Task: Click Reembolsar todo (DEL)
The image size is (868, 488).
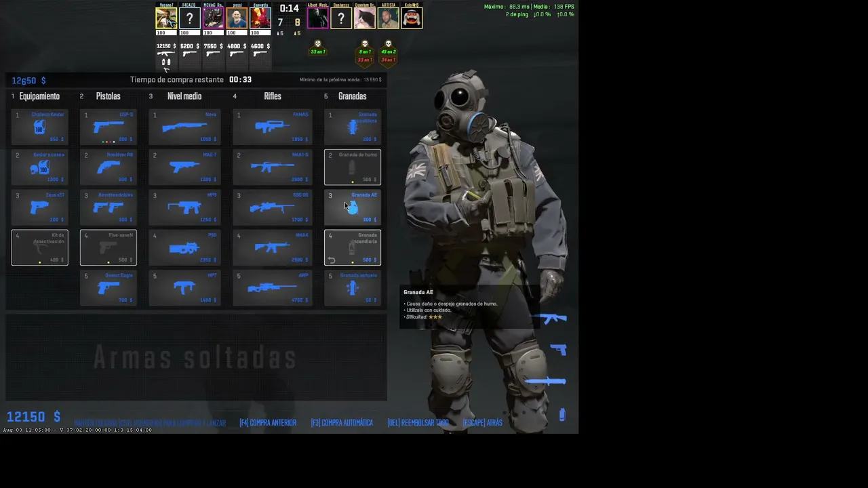Action: click(x=418, y=423)
